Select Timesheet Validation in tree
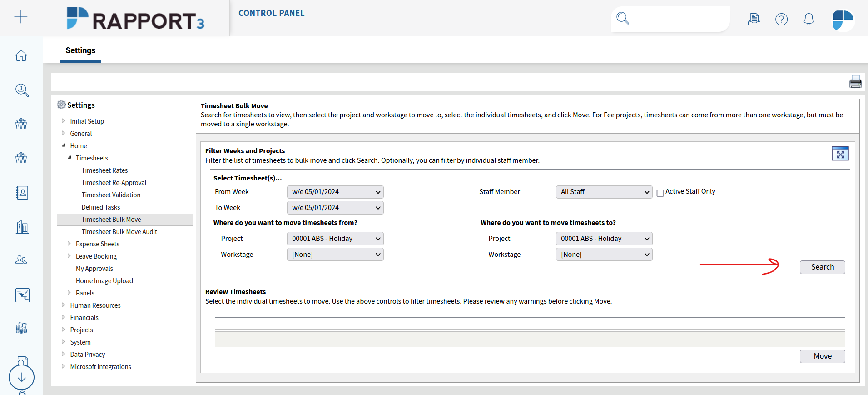The width and height of the screenshot is (868, 395). coord(111,195)
